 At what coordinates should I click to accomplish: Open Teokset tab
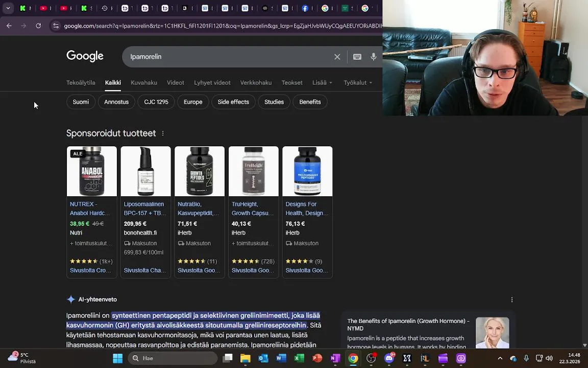pos(292,83)
